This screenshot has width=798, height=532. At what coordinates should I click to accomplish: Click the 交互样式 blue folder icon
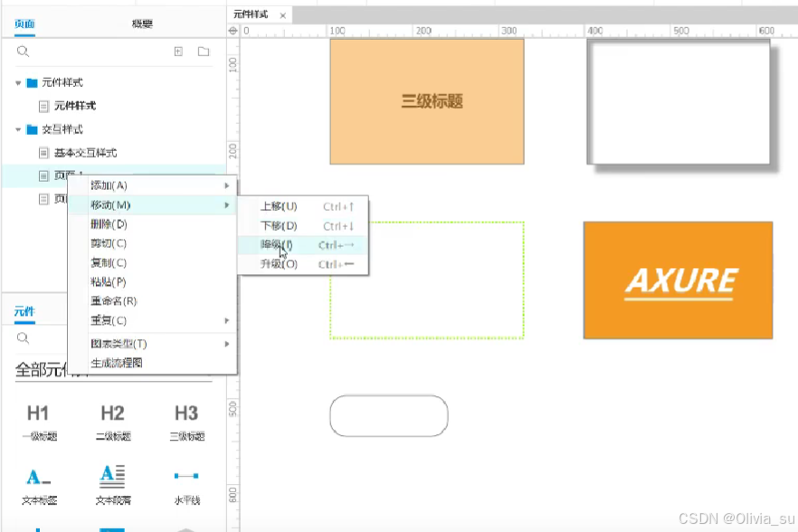click(32, 129)
